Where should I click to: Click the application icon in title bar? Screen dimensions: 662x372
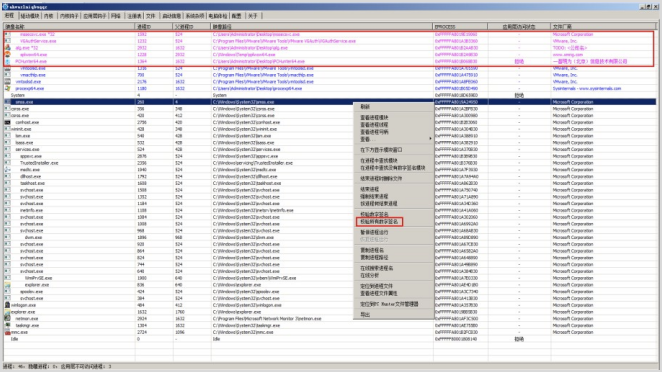[x=5, y=7]
